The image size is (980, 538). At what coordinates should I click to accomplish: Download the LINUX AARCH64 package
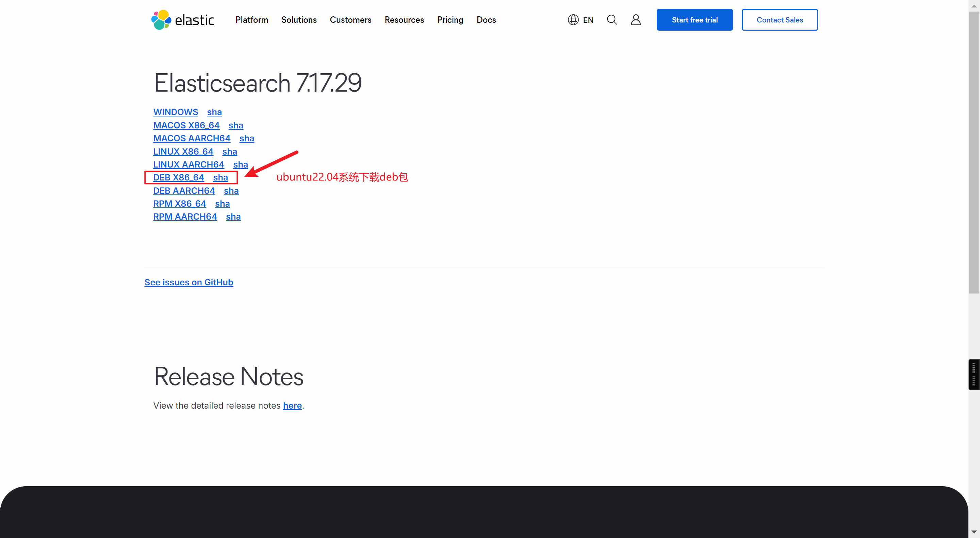pos(188,164)
